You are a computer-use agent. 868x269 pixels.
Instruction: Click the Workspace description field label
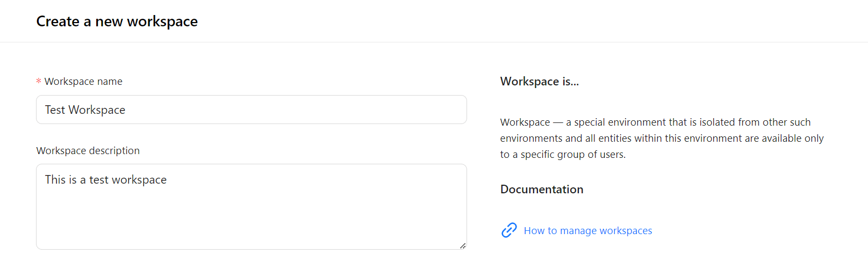tap(88, 151)
